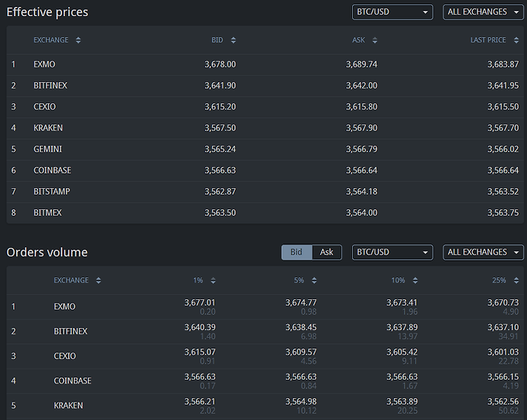Screen dimensions: 527x420
Task: Click the Ask column sort icon
Action: pyautogui.click(x=375, y=40)
